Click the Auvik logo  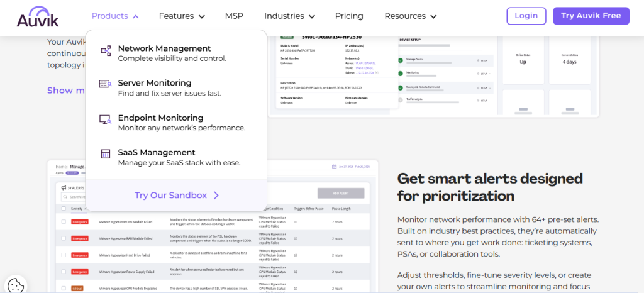pyautogui.click(x=38, y=17)
